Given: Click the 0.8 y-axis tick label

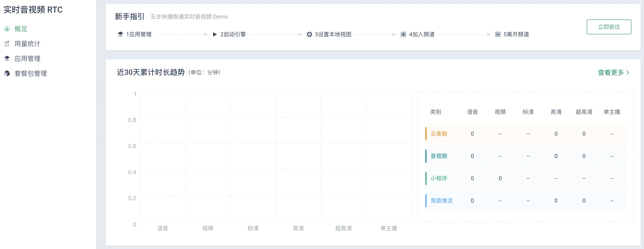Looking at the screenshot, I should point(132,120).
